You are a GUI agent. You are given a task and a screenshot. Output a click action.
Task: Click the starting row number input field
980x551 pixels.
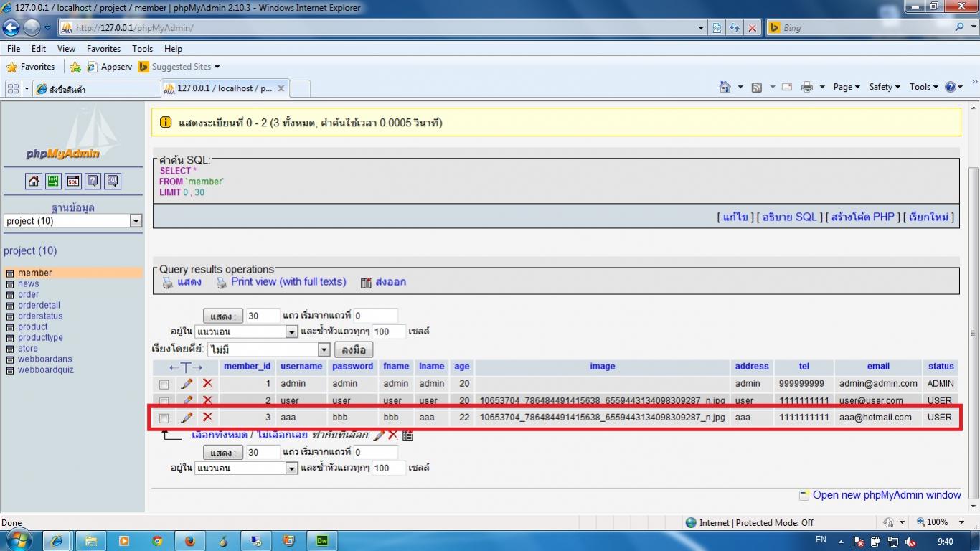[x=375, y=316]
